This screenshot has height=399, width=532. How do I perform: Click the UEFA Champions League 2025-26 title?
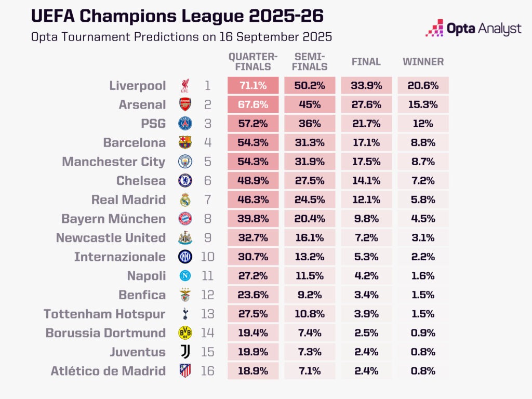(x=177, y=16)
